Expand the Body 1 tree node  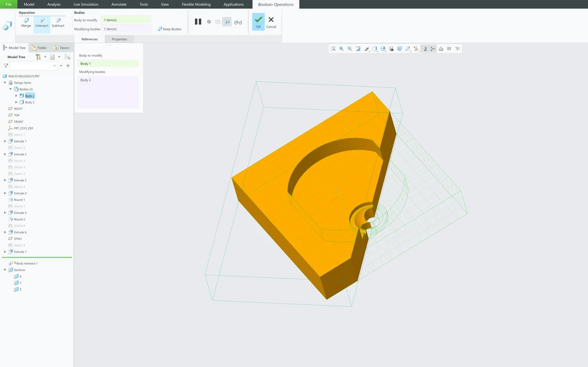[x=16, y=95]
